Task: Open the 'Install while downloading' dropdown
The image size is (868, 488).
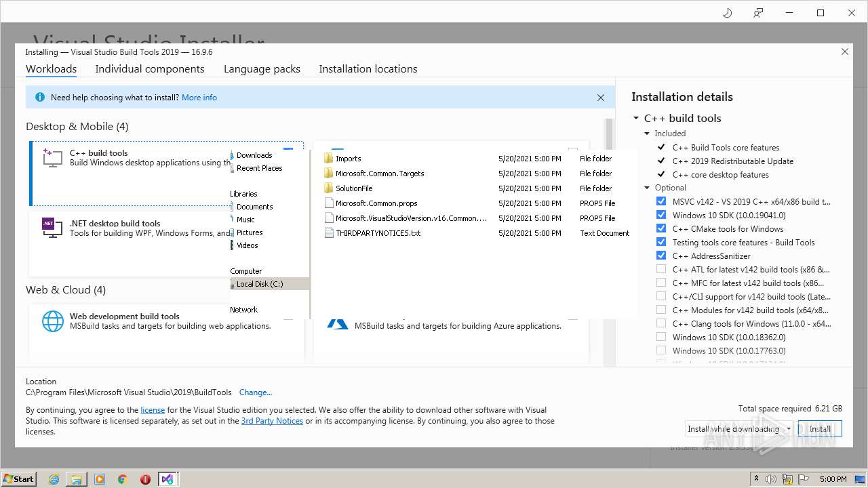Action: (789, 429)
